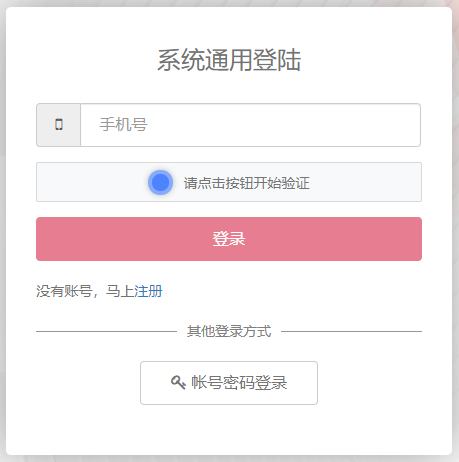Viewport: 459px width, 462px height.
Task: Click the divider line left of 其他登录方式
Action: [x=106, y=331]
